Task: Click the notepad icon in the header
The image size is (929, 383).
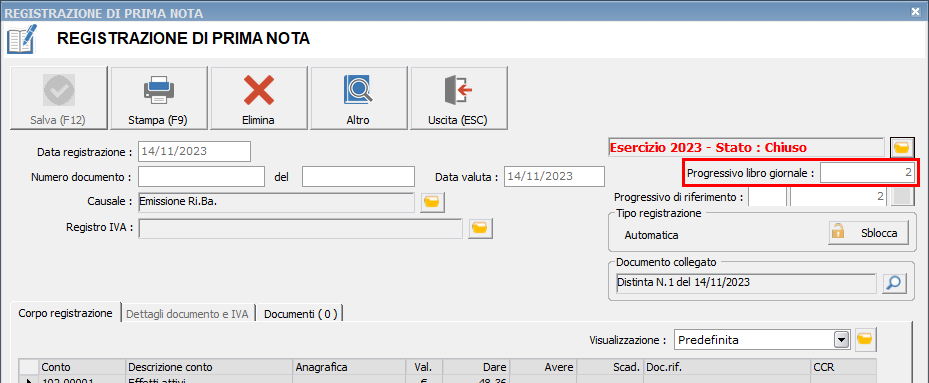Action: [x=21, y=39]
